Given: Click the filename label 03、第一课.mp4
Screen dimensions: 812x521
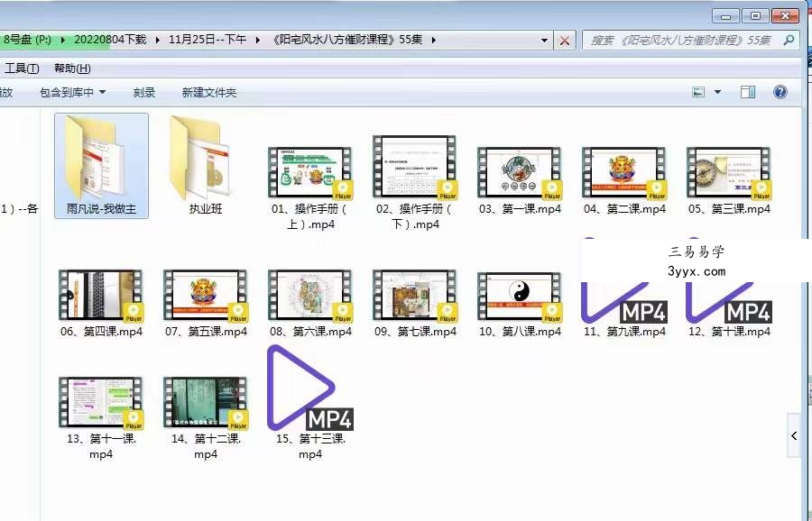Looking at the screenshot, I should (520, 209).
